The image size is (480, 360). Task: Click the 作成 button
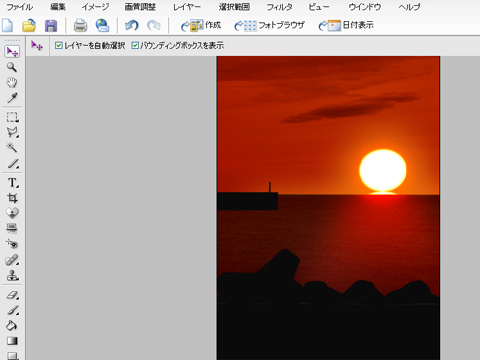click(x=201, y=25)
